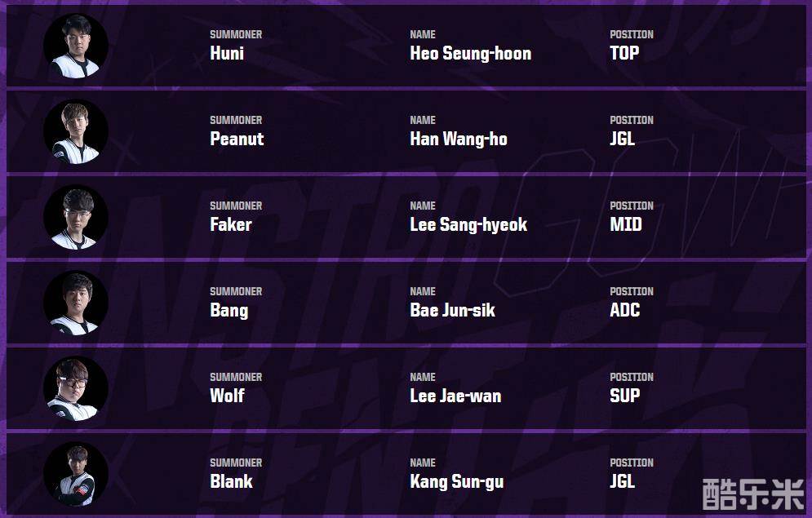
Task: Click the MID position label
Action: (626, 225)
